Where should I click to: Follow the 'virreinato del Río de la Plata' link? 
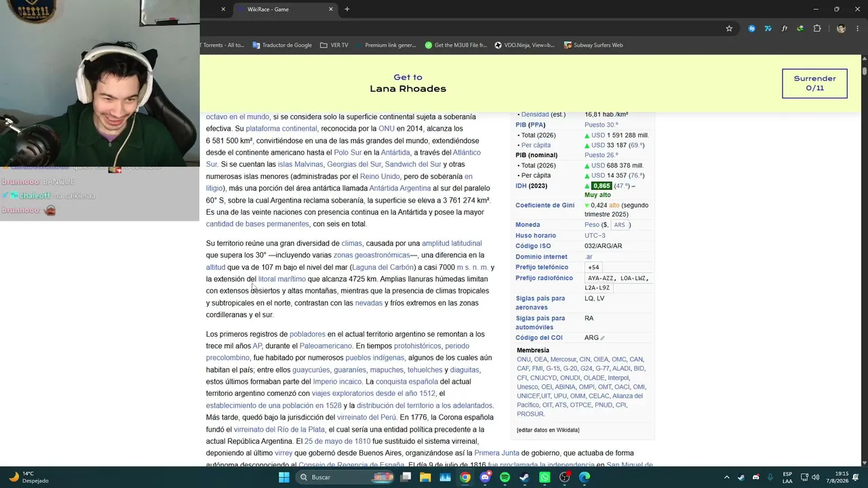pos(279,430)
